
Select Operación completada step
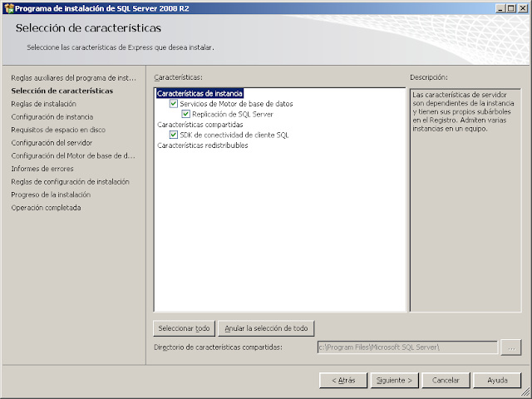[46, 208]
